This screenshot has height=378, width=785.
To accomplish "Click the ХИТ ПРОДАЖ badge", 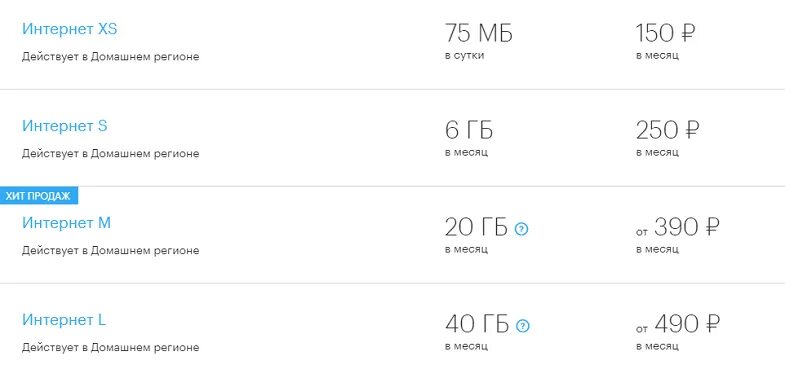I will [x=39, y=196].
